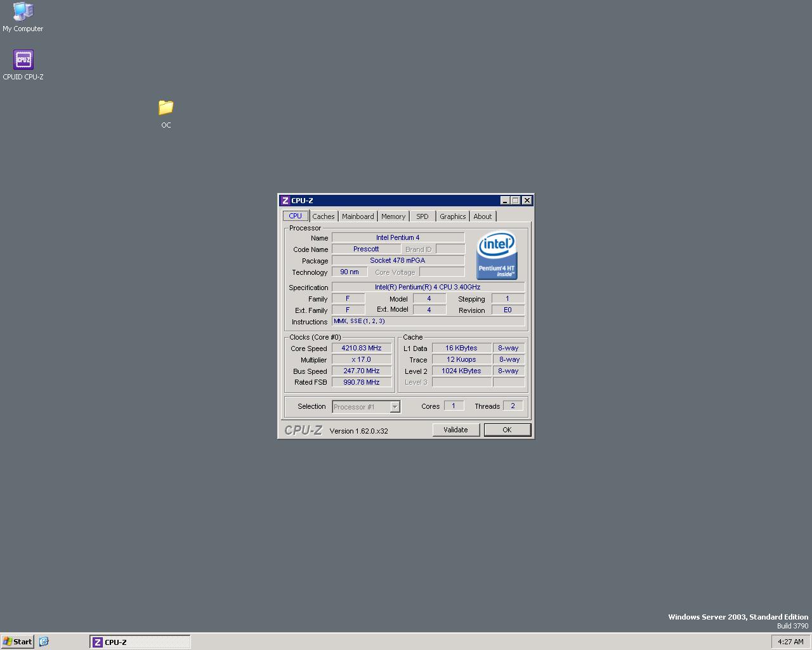Viewport: 812px width, 650px height.
Task: Click the Instructions field MMX, SSE
Action: (428, 321)
